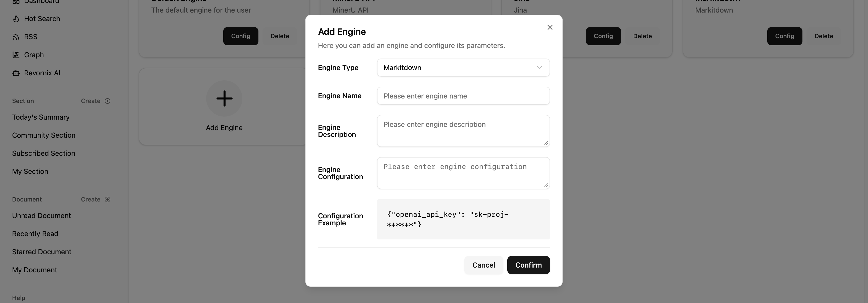Screen dimensions: 868x303
Task: Click the Revornix AI robot icon
Action: tap(16, 73)
